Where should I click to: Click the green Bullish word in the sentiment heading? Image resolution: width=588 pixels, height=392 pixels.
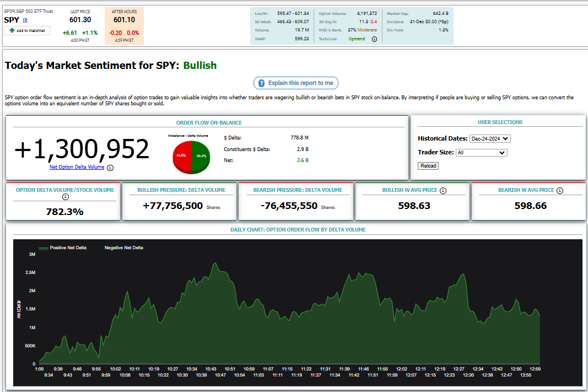(x=200, y=66)
